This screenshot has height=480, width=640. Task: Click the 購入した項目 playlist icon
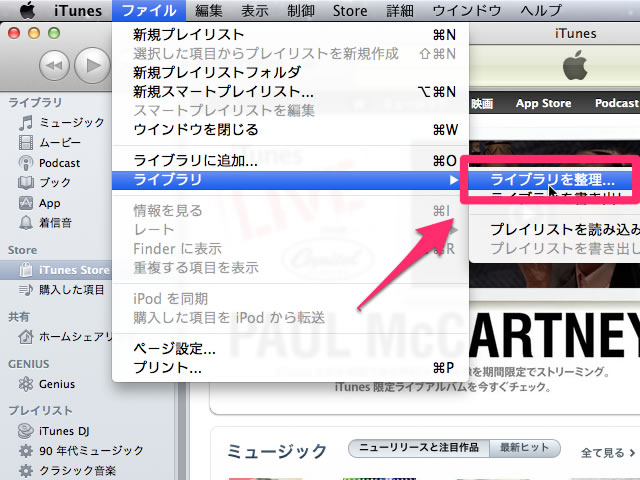pyautogui.click(x=26, y=290)
